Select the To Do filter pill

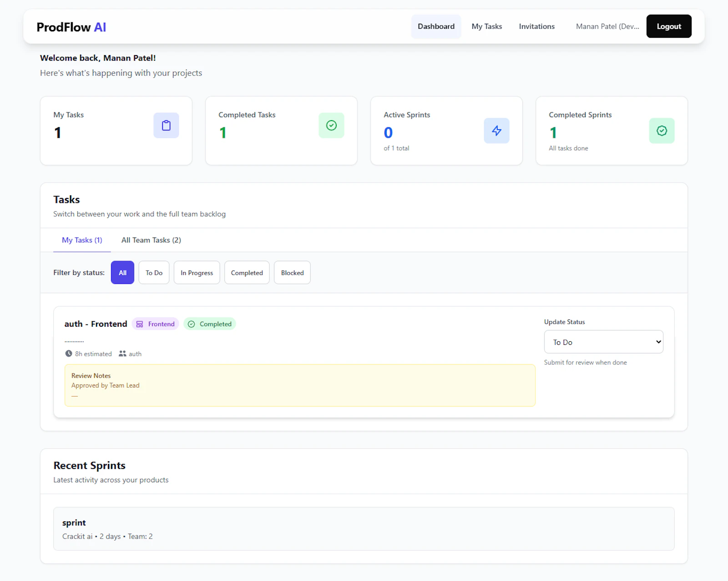pos(154,273)
